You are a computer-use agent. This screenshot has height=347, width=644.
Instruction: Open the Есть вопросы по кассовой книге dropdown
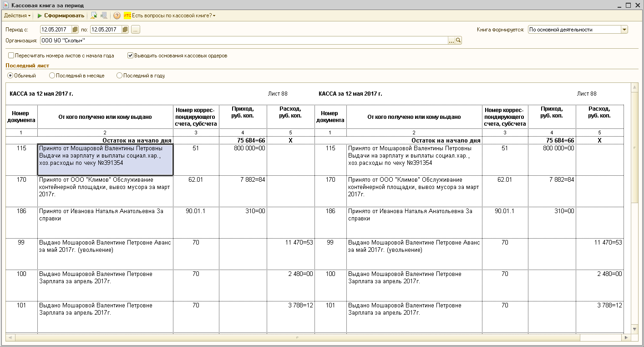point(170,15)
